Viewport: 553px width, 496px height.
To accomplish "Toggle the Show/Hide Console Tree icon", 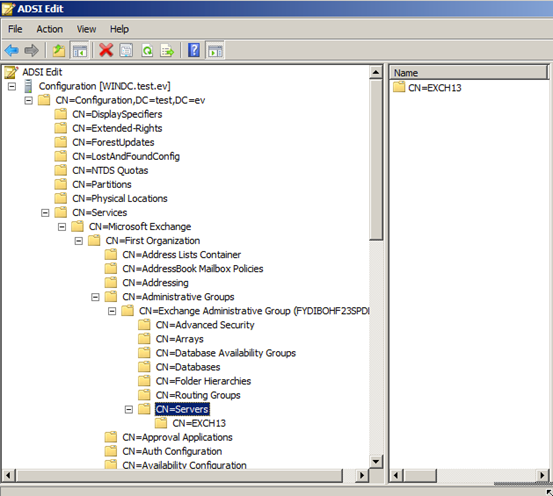I will click(80, 50).
